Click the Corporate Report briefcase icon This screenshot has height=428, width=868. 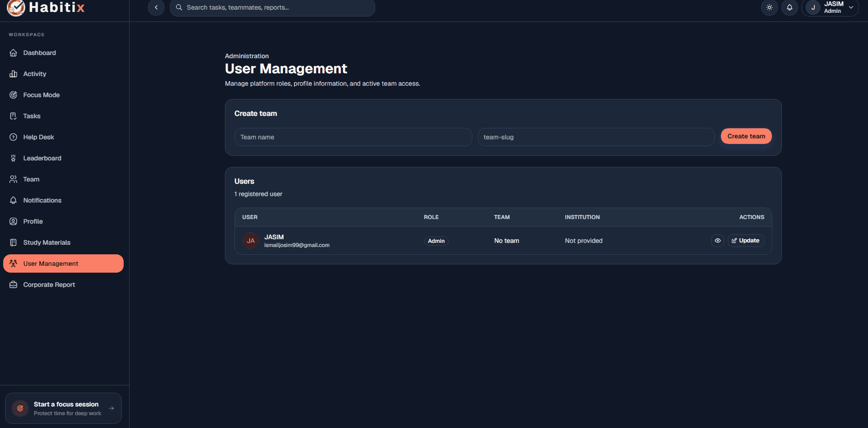point(13,285)
